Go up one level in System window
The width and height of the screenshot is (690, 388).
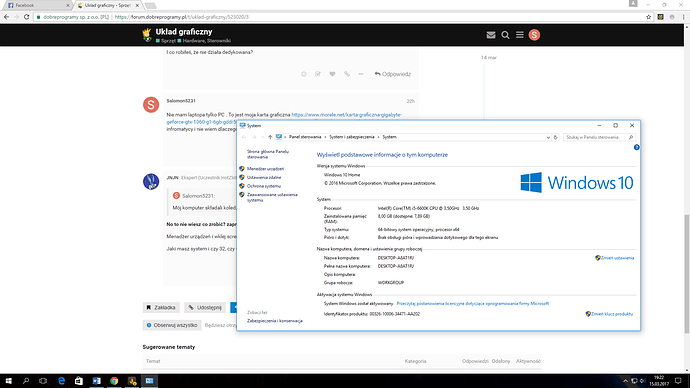click(270, 137)
